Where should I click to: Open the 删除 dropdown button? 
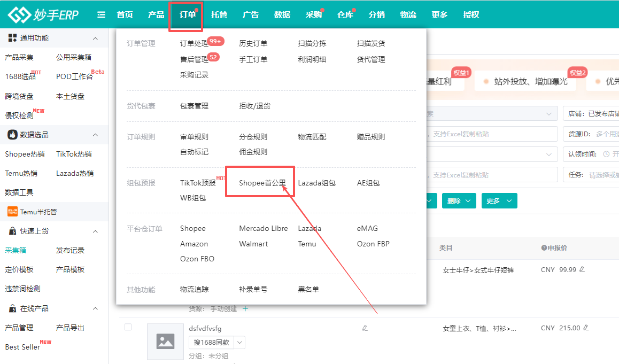[x=459, y=200]
